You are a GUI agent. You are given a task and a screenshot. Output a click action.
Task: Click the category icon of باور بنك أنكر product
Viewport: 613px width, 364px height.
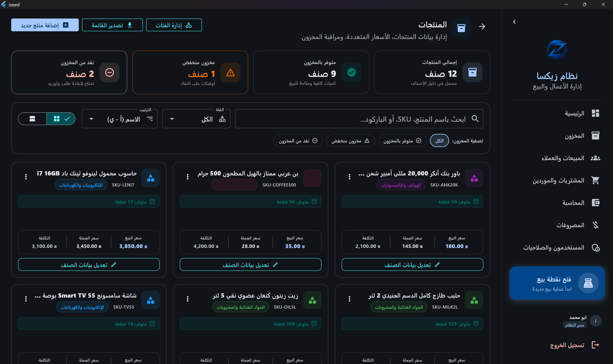coord(474,178)
